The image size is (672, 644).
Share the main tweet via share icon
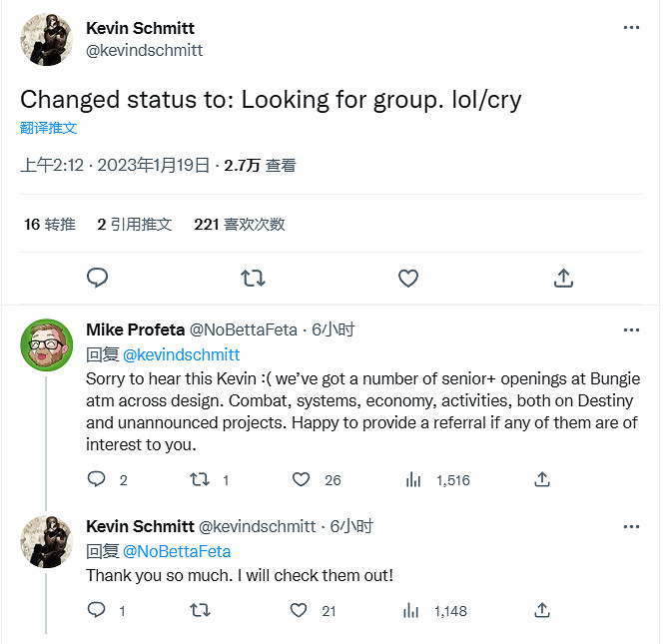pos(562,278)
